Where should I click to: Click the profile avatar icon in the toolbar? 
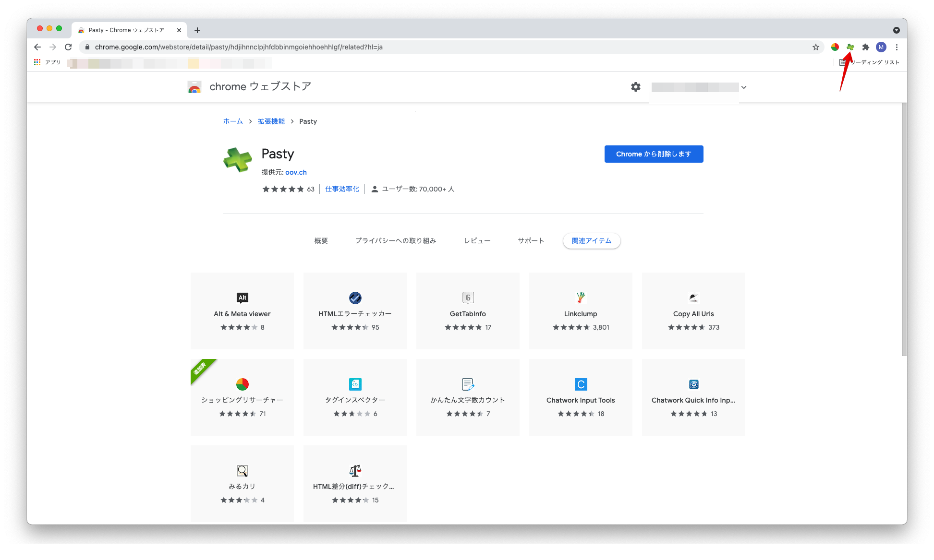(881, 47)
